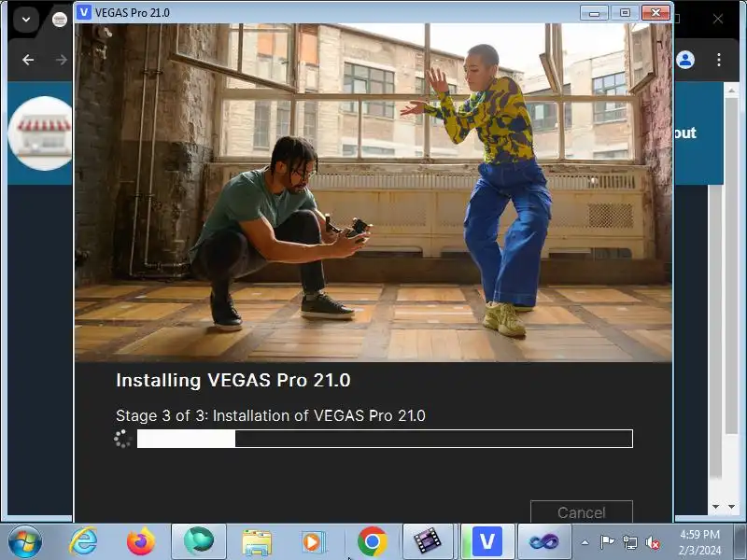Screen dimensions: 747x560
Task: Open the Windows Start menu
Action: click(x=24, y=542)
